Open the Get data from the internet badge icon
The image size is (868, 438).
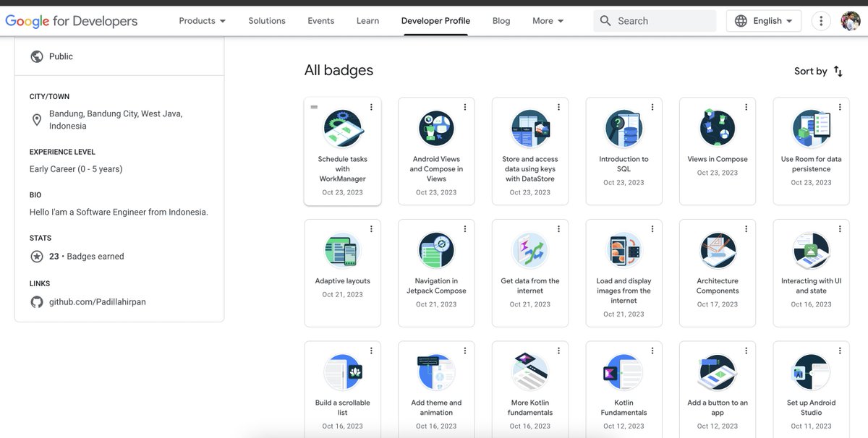pos(530,251)
